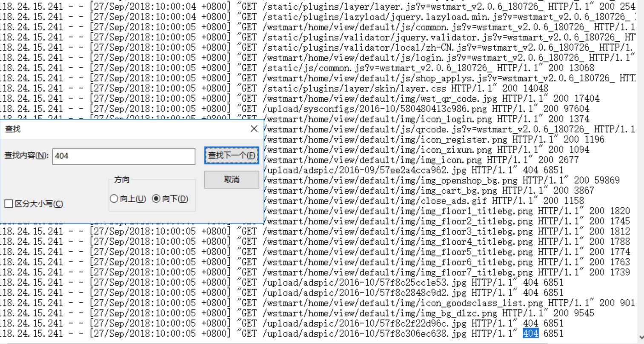Click the qrcode.js log path
The image size is (644, 344).
[427, 129]
